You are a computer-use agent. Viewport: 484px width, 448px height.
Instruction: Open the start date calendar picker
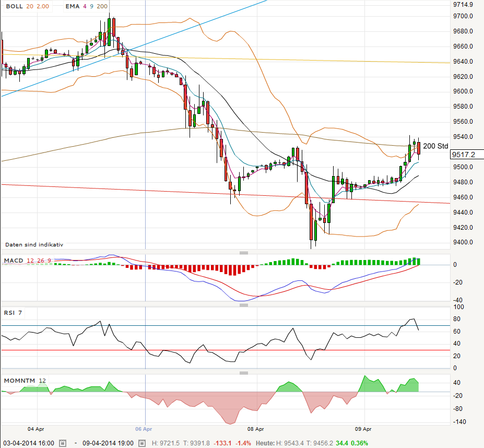pos(63,443)
